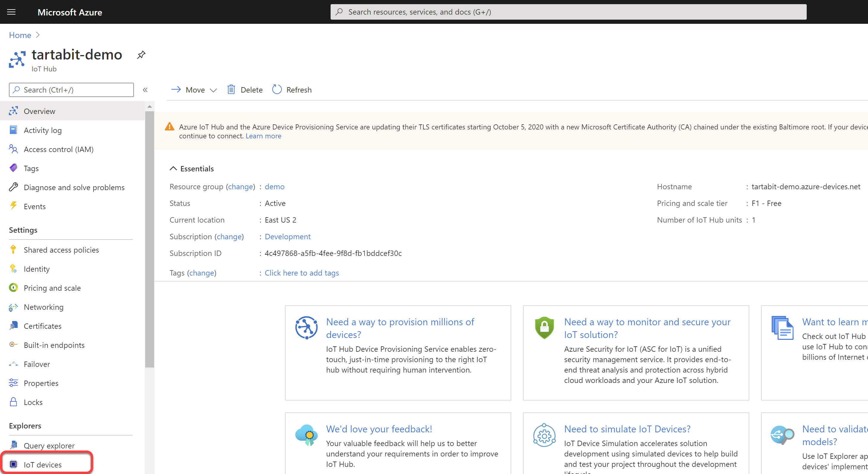Go to the Home breadcrumb
The height and width of the screenshot is (474, 868).
[20, 35]
